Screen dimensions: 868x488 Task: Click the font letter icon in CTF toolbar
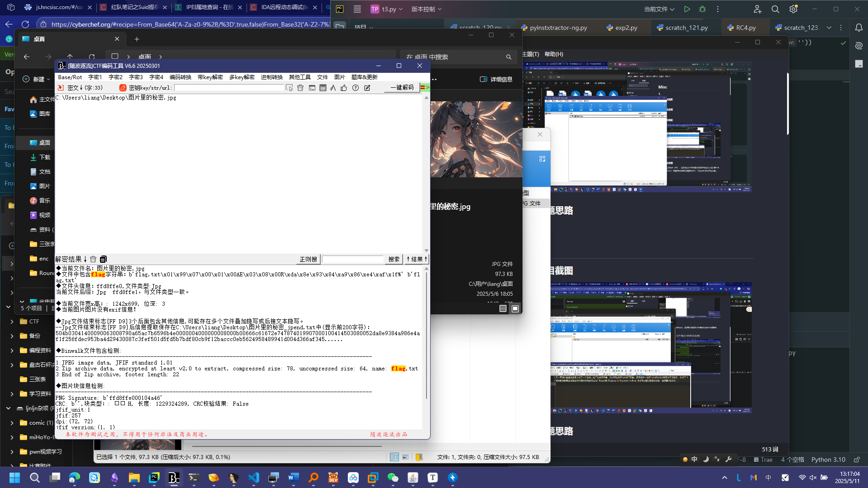click(333, 88)
